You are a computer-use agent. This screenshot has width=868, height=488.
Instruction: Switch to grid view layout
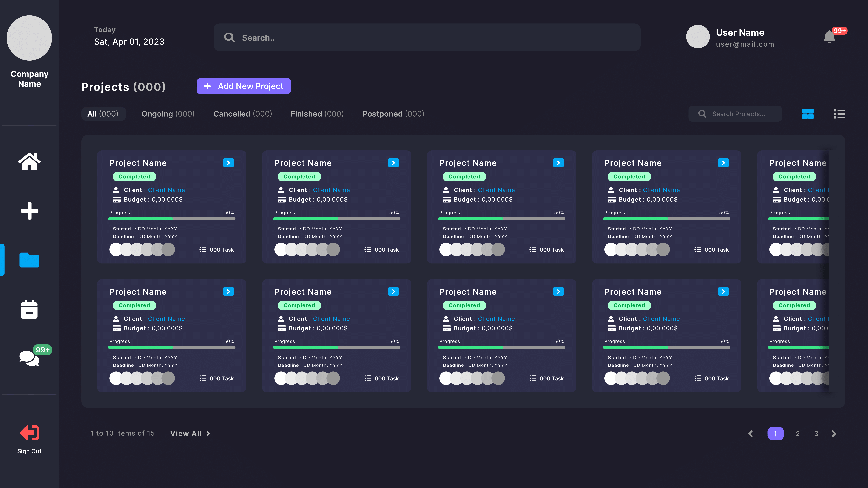click(808, 114)
